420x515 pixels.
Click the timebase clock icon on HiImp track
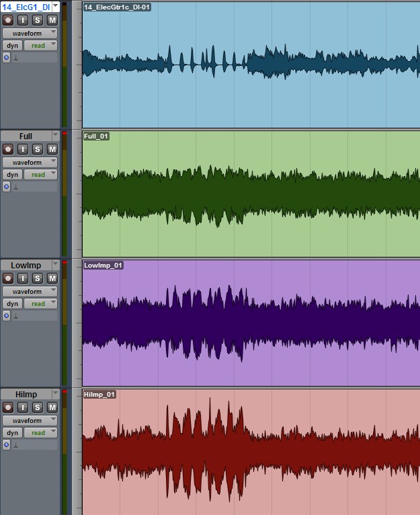(7, 446)
